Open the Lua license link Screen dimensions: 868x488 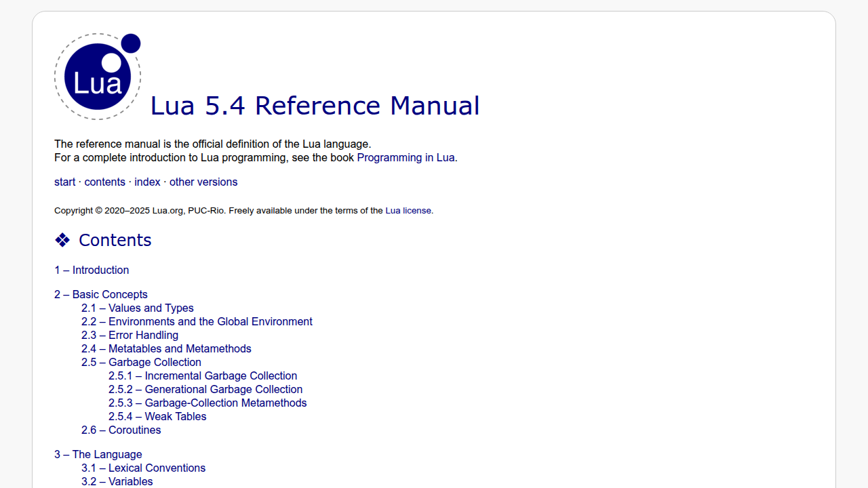(x=408, y=210)
